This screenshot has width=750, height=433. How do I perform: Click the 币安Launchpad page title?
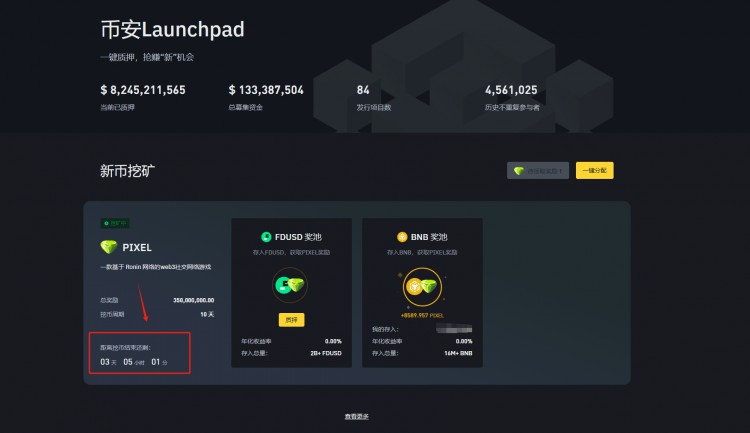pos(172,29)
